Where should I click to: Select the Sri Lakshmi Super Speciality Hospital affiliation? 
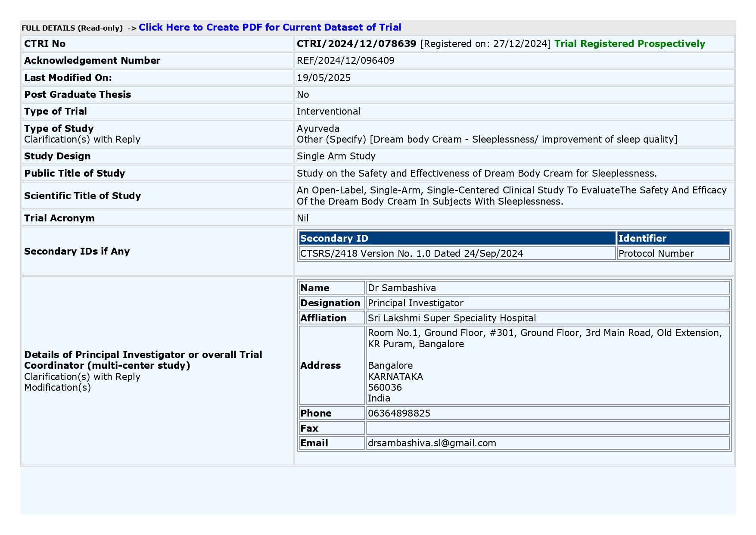point(451,318)
